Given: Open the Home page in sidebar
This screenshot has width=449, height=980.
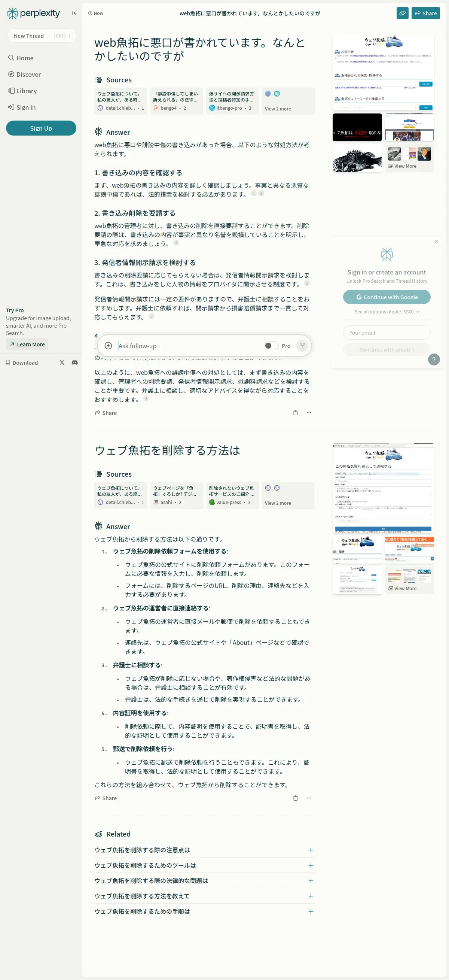Looking at the screenshot, I should pos(21,58).
